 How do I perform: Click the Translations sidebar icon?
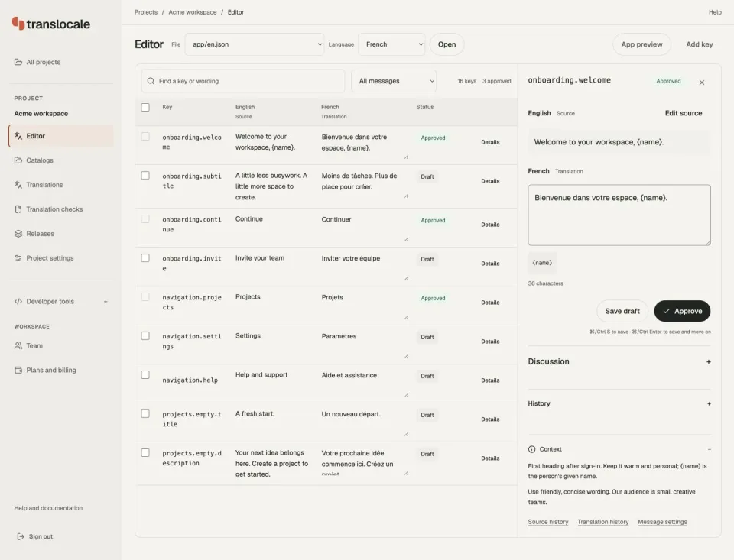tap(18, 185)
